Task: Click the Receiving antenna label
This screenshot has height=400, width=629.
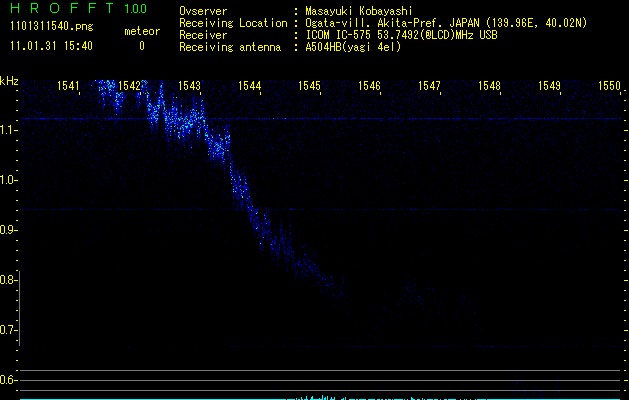Action: click(230, 47)
